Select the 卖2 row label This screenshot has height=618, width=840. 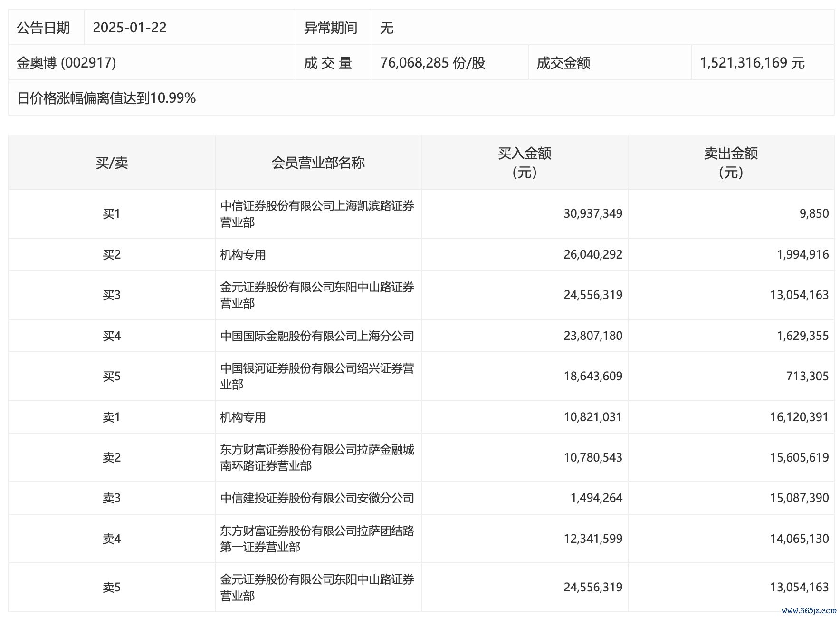(112, 458)
